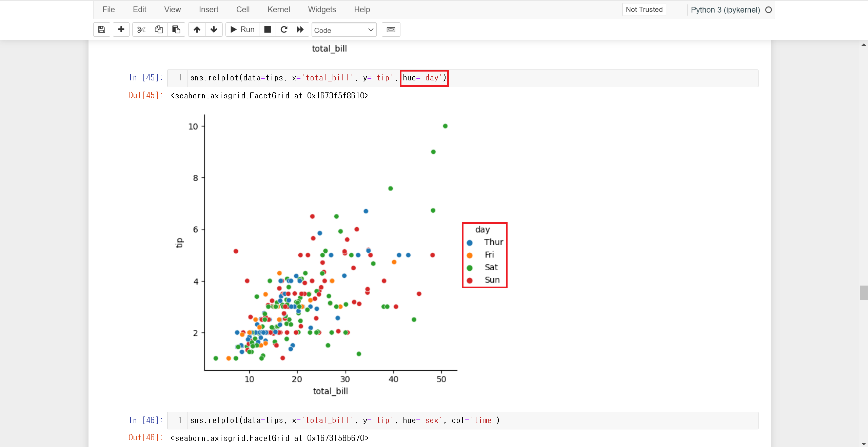The width and height of the screenshot is (868, 447).
Task: Open the Widgets menu
Action: pyautogui.click(x=322, y=9)
